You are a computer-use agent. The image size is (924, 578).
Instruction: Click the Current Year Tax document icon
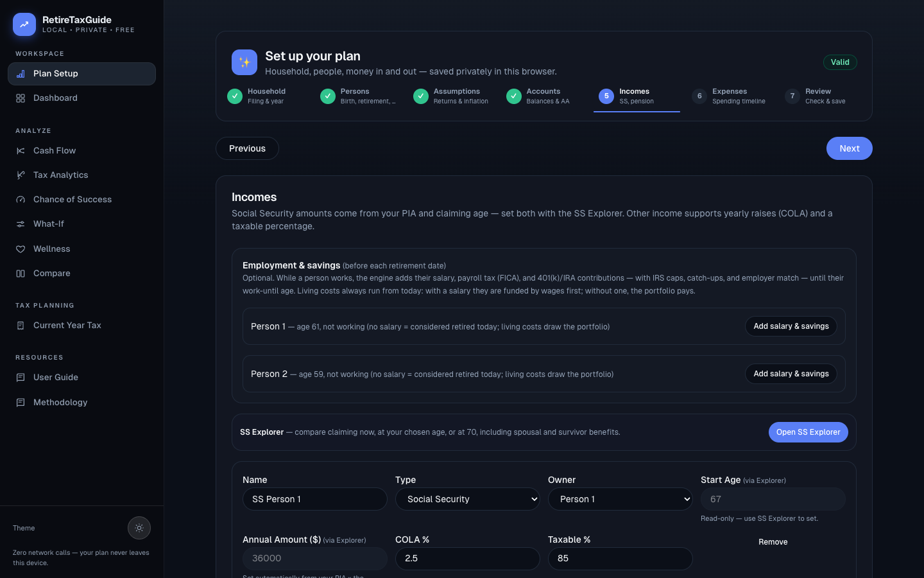[x=21, y=326]
